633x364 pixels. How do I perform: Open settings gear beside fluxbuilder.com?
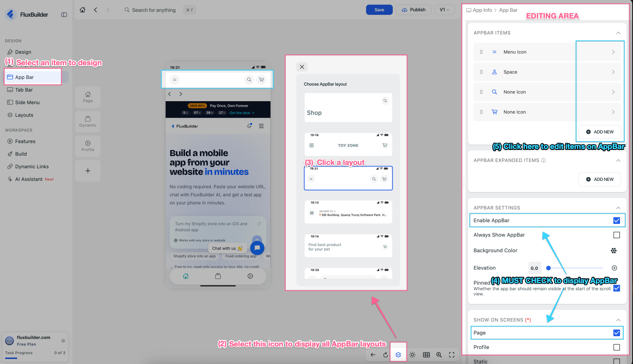point(63,341)
